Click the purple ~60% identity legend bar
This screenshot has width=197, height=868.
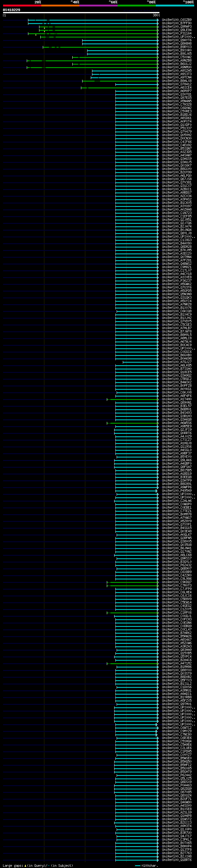pos(98,6)
